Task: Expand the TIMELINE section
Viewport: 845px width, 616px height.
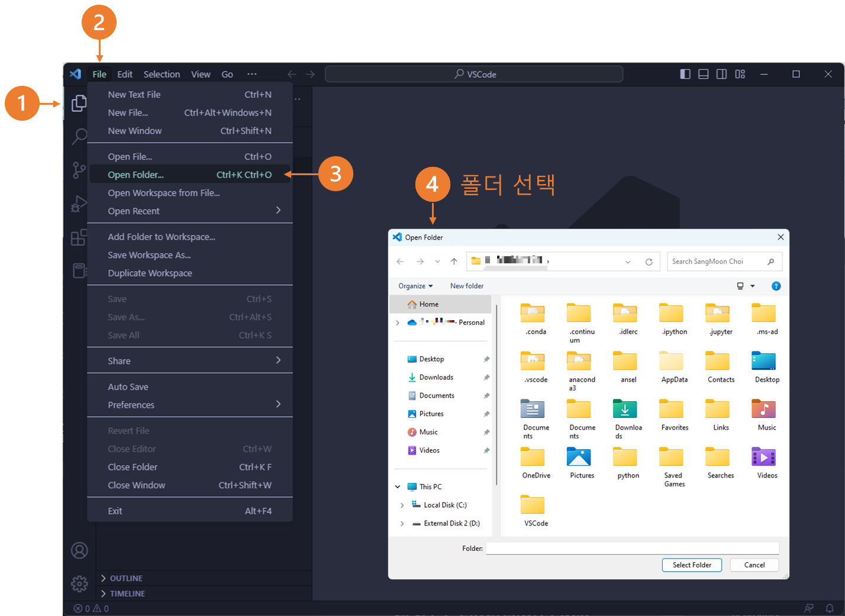Action: click(204, 594)
